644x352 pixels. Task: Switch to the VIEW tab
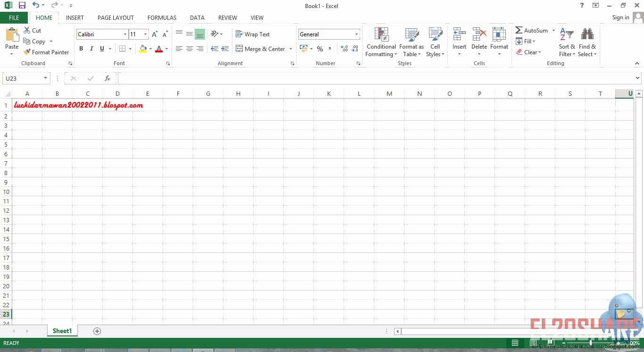257,18
